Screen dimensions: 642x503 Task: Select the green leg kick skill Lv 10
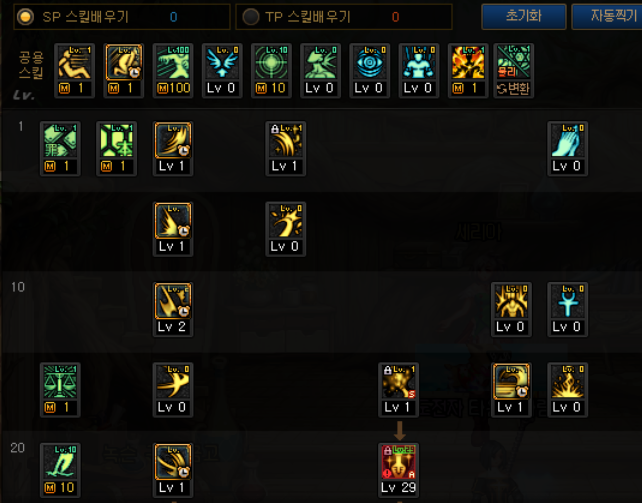(x=60, y=470)
